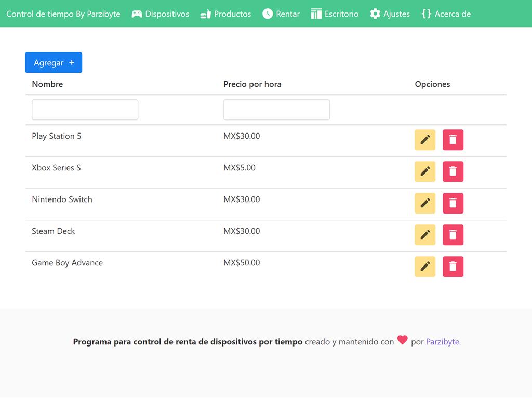Open the Dispositivos menu item
The image size is (532, 399).
pyautogui.click(x=160, y=14)
